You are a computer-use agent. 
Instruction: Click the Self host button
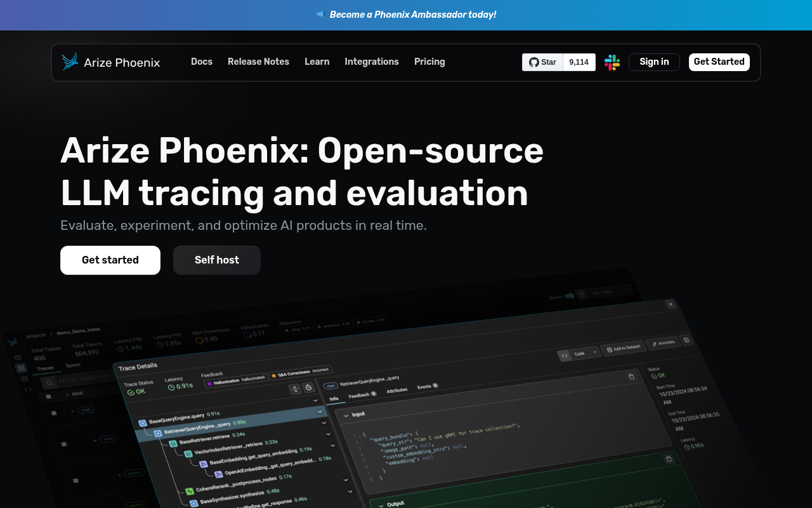click(x=217, y=260)
